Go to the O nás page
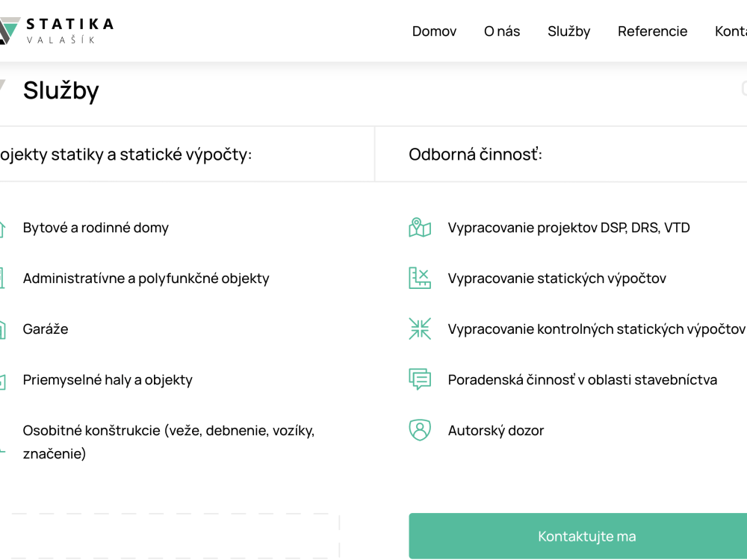This screenshot has width=747, height=560. pyautogui.click(x=502, y=31)
